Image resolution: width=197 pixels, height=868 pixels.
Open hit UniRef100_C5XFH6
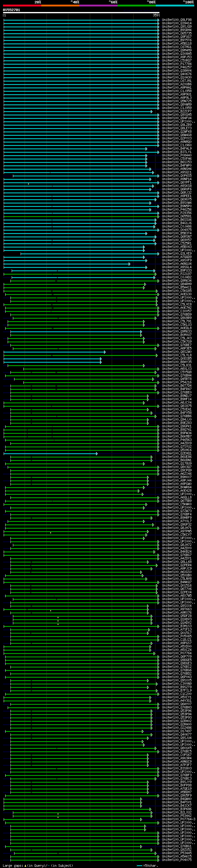177,159
